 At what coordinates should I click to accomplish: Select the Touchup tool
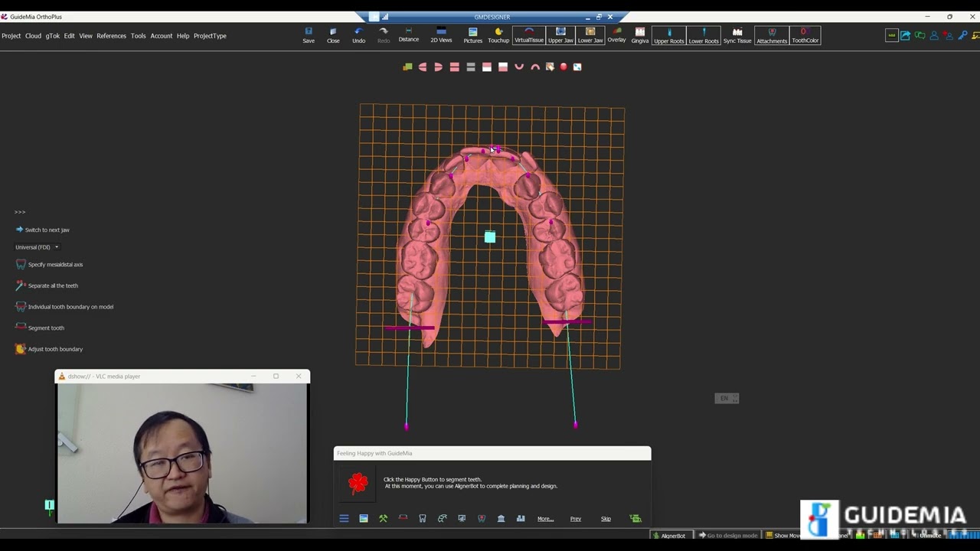coord(498,35)
